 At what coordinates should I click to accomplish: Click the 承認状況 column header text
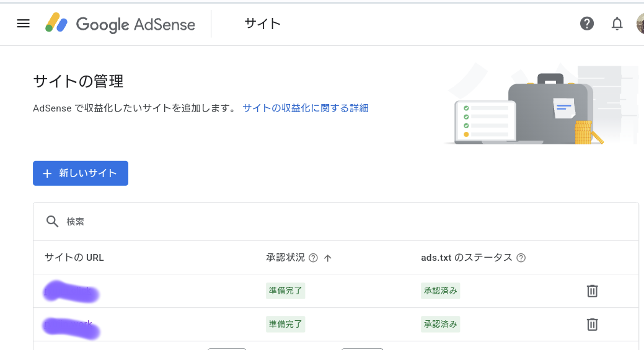pos(285,258)
